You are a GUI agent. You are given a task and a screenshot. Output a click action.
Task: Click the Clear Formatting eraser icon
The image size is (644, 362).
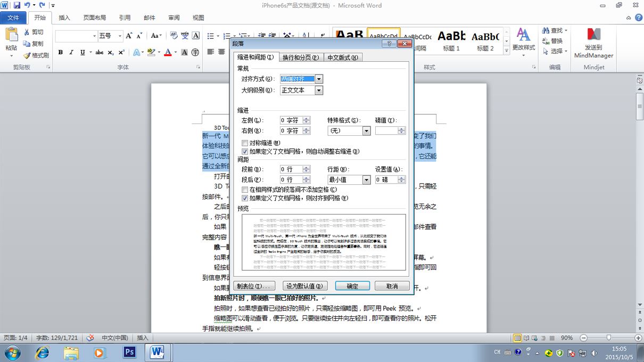pos(174,36)
